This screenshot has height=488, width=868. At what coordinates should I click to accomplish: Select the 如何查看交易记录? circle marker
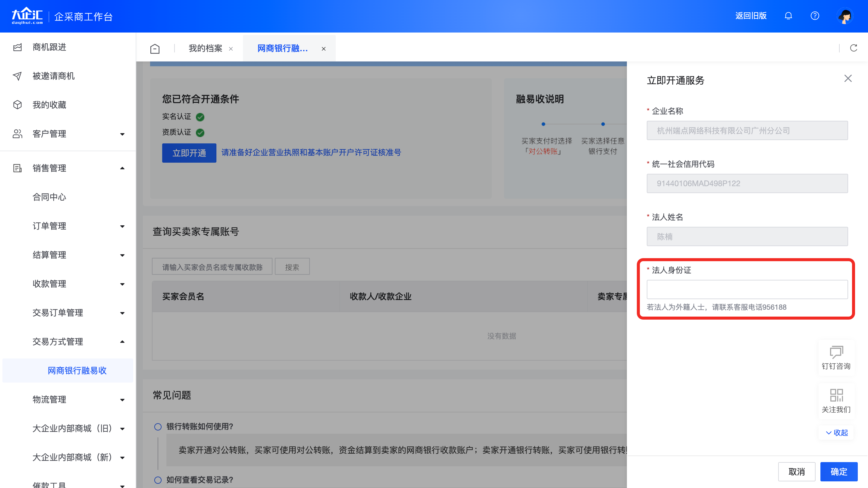(x=158, y=480)
